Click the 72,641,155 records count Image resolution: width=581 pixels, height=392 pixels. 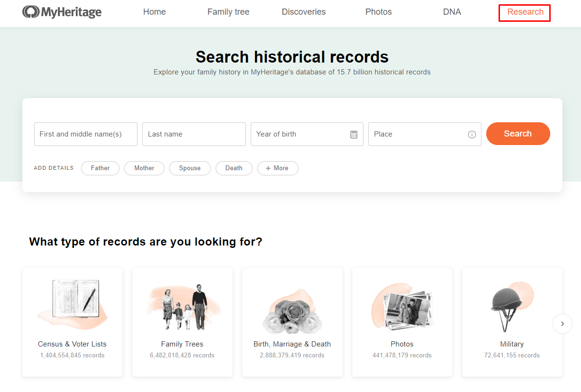pos(512,355)
